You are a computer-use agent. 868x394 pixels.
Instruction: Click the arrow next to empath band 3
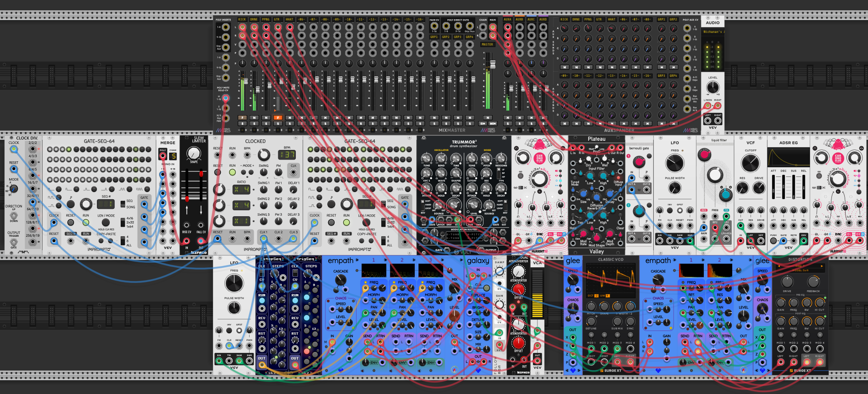point(442,260)
